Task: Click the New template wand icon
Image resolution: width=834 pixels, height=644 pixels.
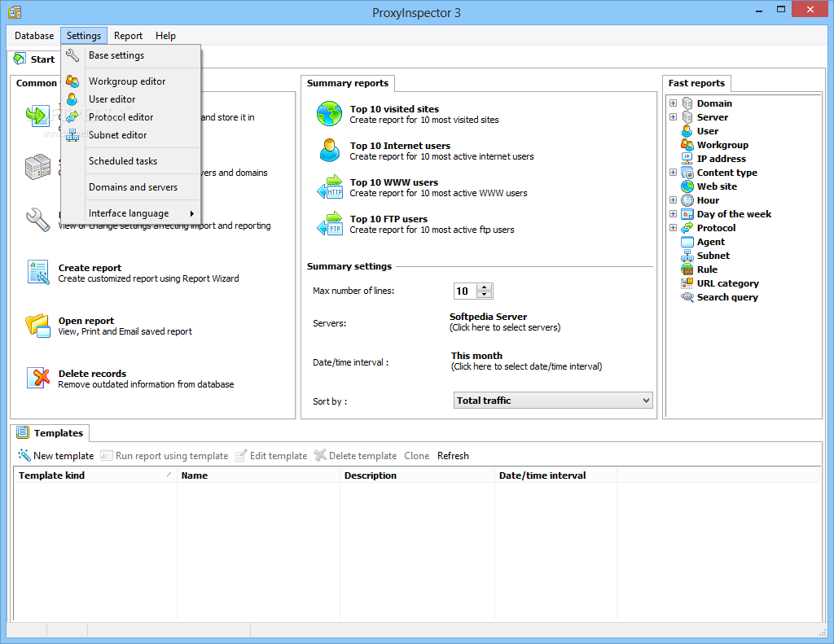Action: pyautogui.click(x=24, y=455)
